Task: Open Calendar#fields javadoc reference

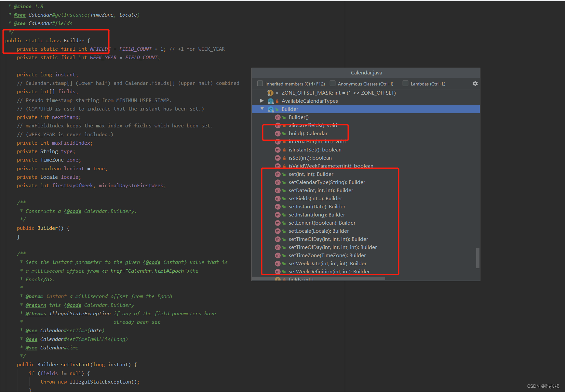Action: pos(50,23)
